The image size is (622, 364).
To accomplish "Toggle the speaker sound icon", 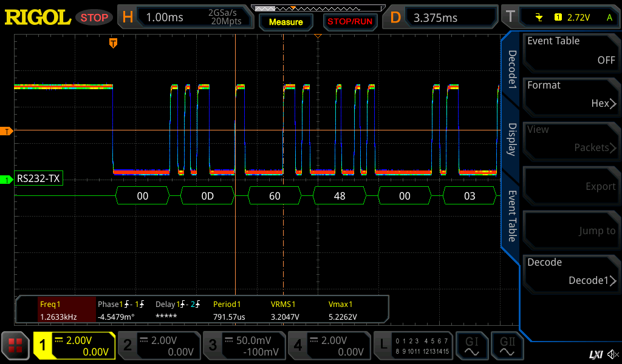I will point(612,354).
